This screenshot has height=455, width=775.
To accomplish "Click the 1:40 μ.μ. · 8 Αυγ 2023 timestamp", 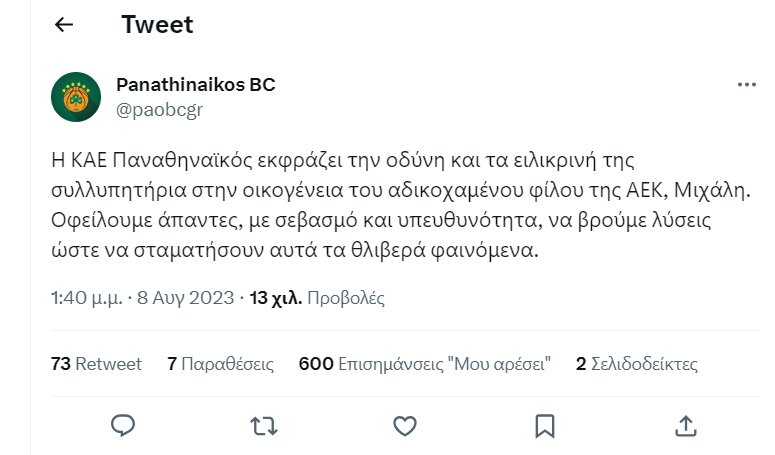I will point(142,298).
